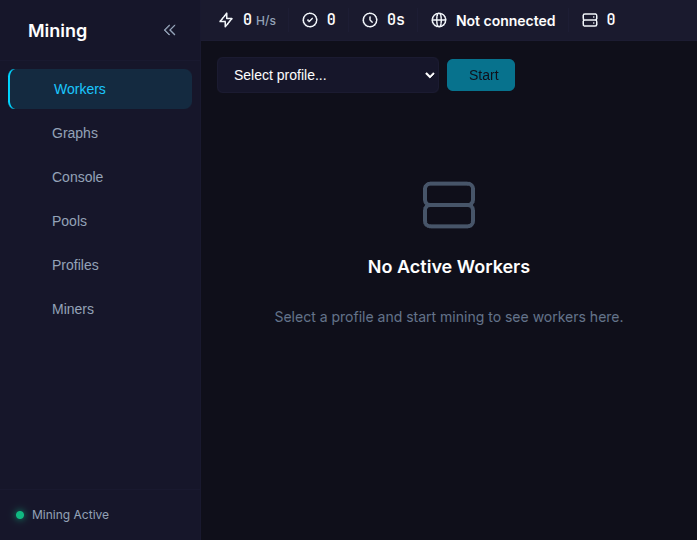Navigate to Pools in the sidebar
The width and height of the screenshot is (697, 540).
[x=69, y=221]
